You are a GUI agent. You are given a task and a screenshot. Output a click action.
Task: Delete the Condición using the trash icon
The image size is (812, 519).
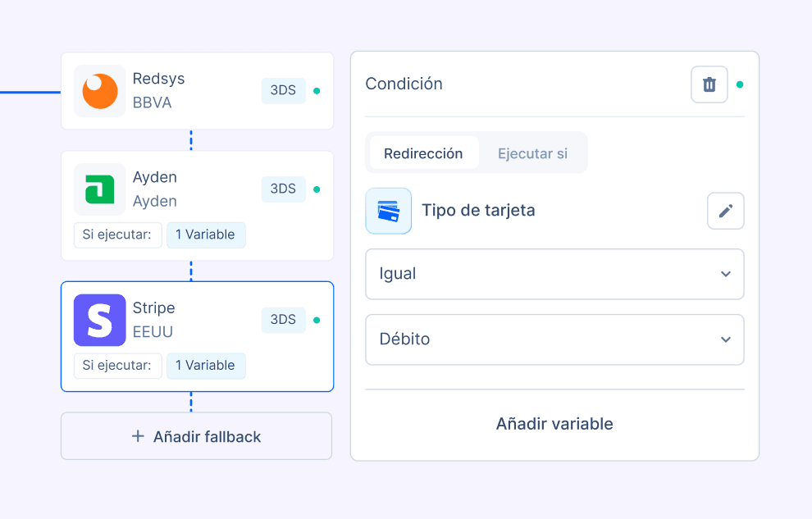tap(709, 84)
